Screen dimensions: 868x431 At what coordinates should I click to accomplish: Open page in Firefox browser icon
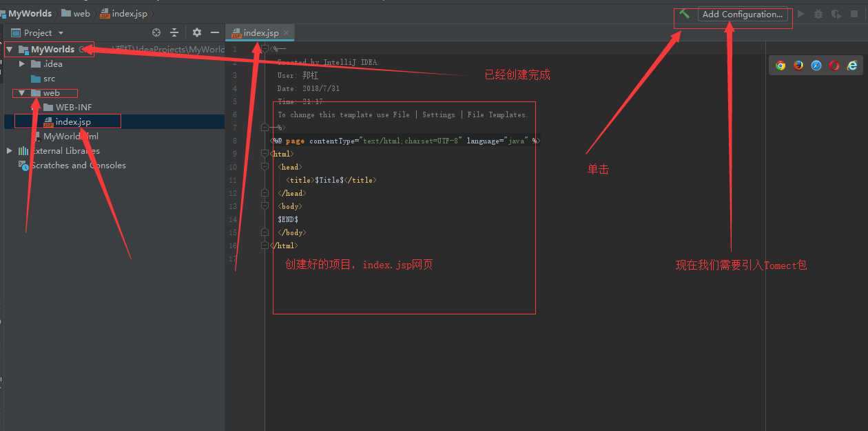(798, 66)
